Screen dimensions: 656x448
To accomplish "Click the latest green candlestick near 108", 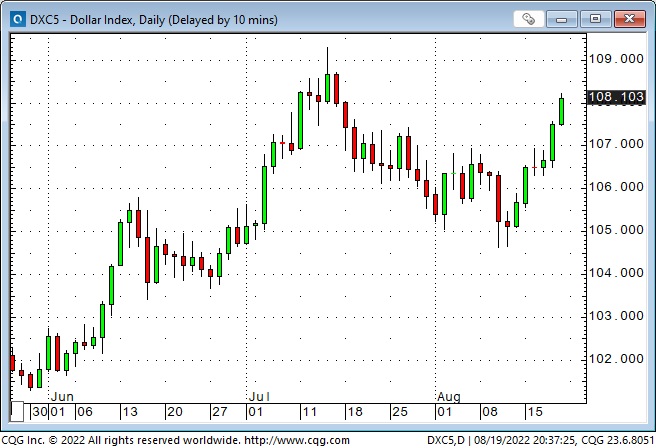I will pos(561,111).
